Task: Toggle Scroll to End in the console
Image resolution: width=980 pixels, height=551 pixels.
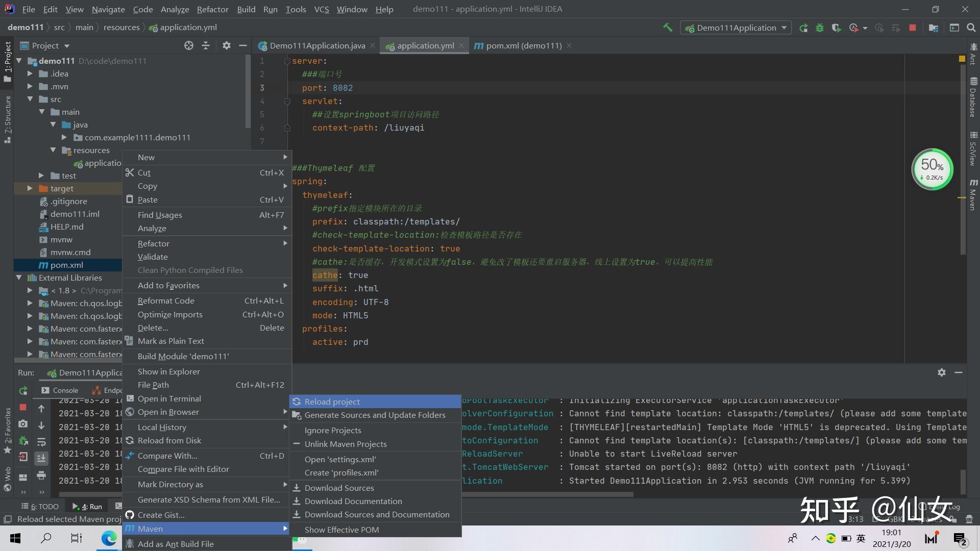Action: (41, 459)
